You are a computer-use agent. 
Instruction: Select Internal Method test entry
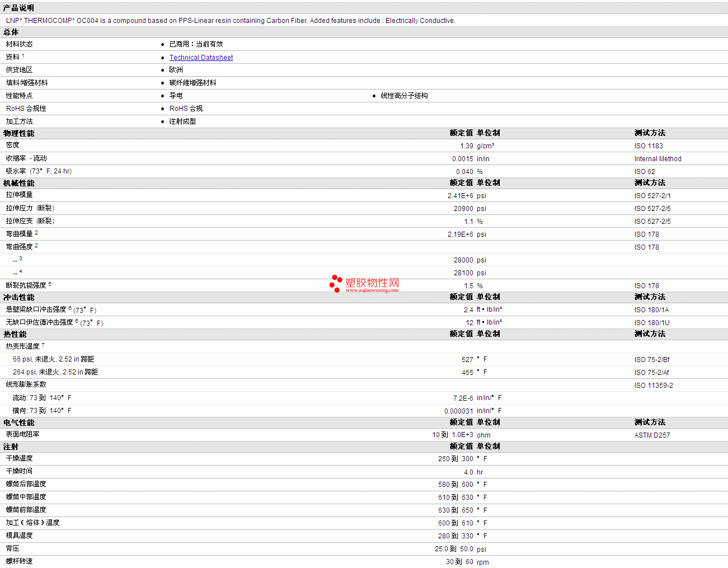click(x=657, y=159)
